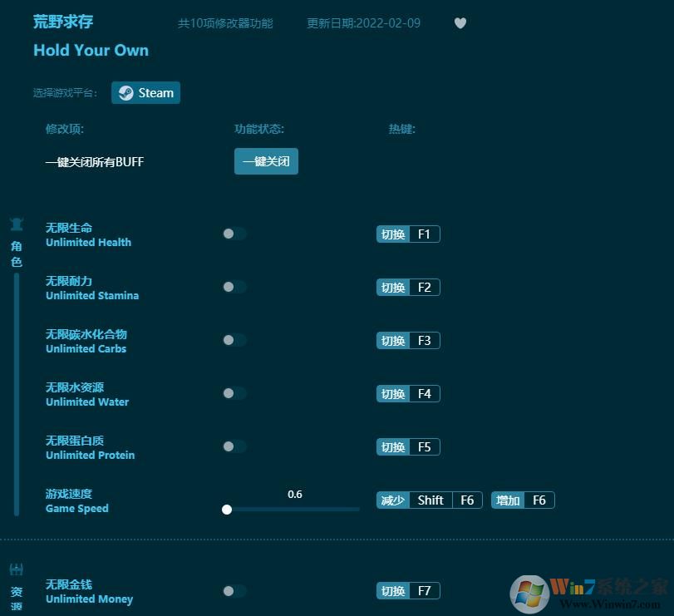Select the Steam platform option

[x=145, y=92]
